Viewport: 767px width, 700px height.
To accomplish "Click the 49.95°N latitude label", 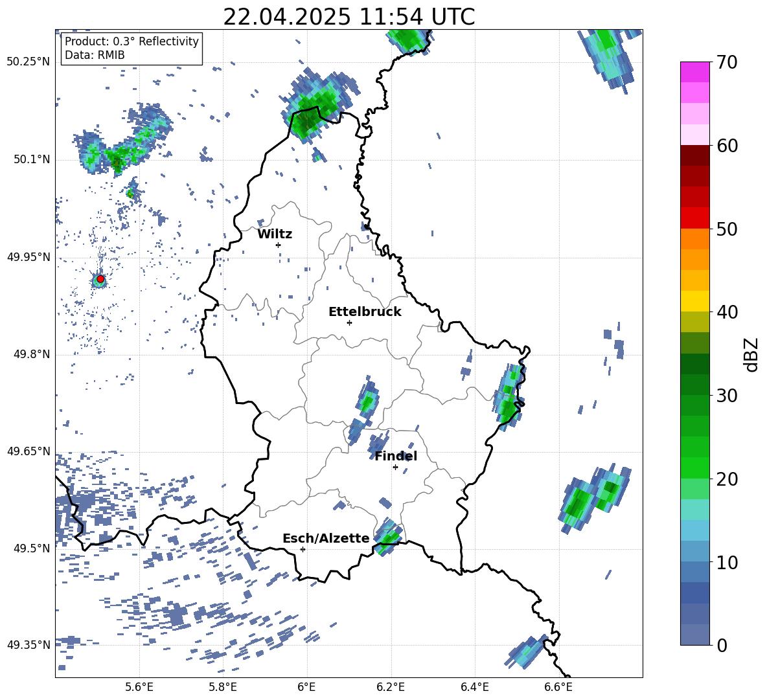I will (x=29, y=256).
